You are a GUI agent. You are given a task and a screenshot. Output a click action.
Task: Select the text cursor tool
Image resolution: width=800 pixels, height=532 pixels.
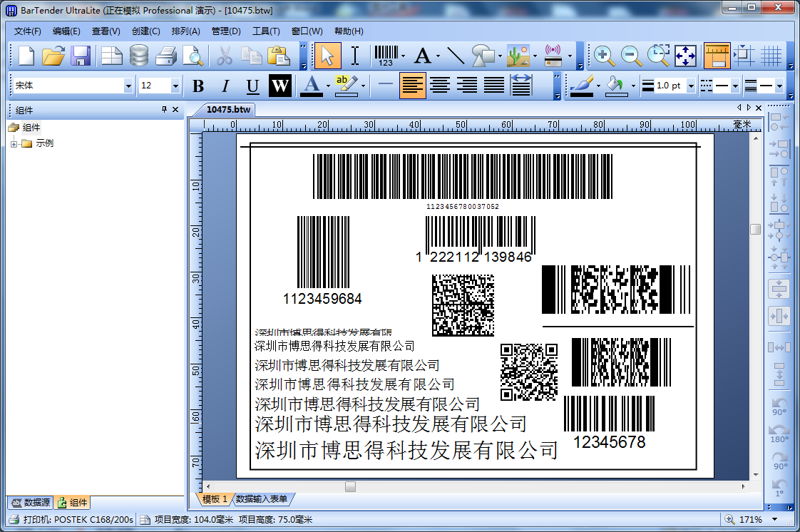[355, 56]
